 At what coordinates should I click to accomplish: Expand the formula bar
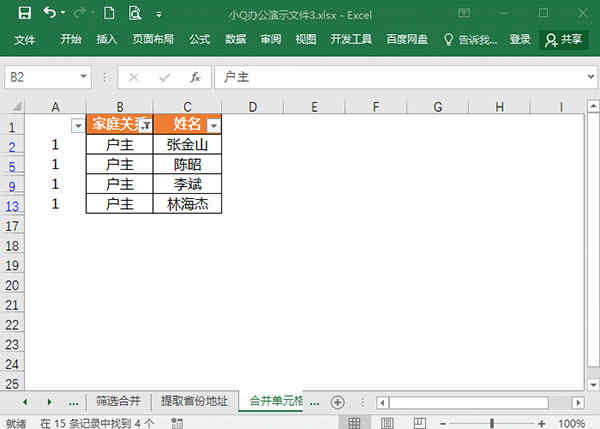pos(591,77)
